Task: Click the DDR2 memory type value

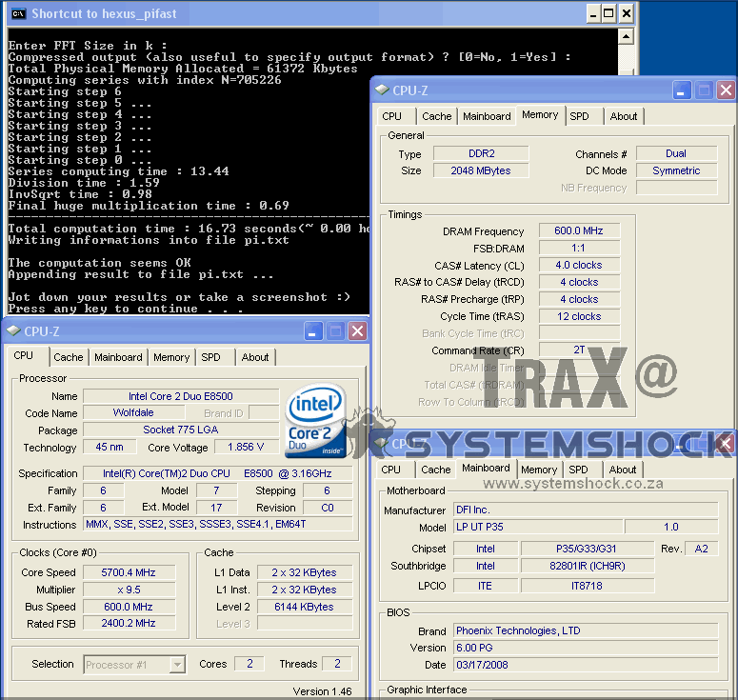Action: tap(481, 153)
